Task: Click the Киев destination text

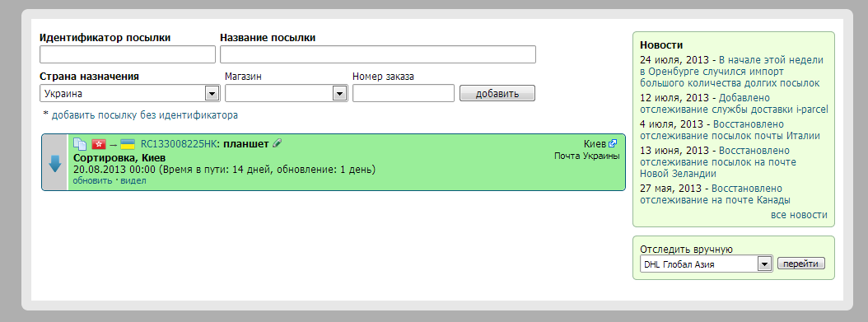Action: (x=595, y=144)
